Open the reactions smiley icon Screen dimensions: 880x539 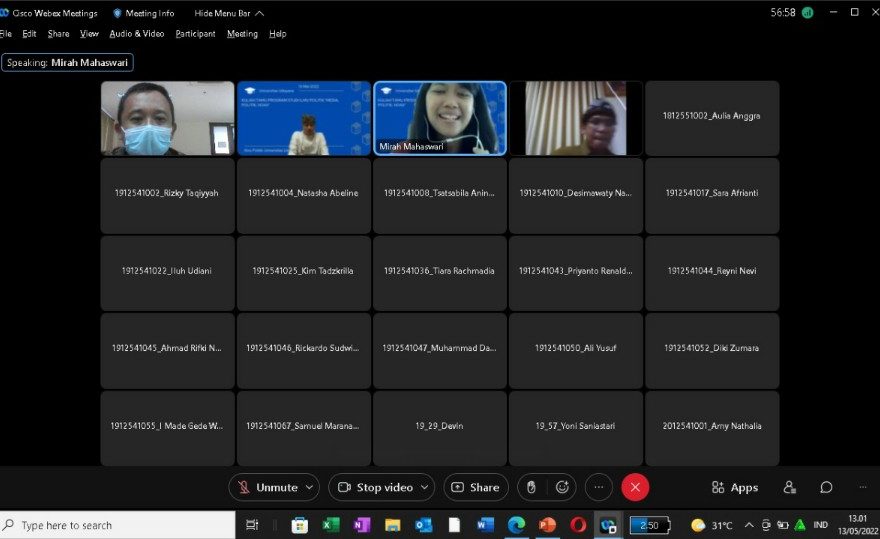pyautogui.click(x=562, y=487)
